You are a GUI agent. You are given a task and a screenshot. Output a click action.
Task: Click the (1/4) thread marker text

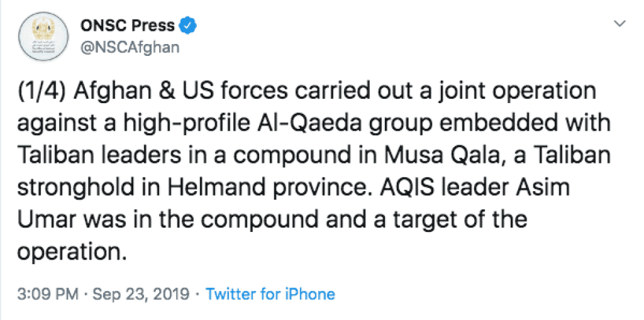tap(40, 91)
